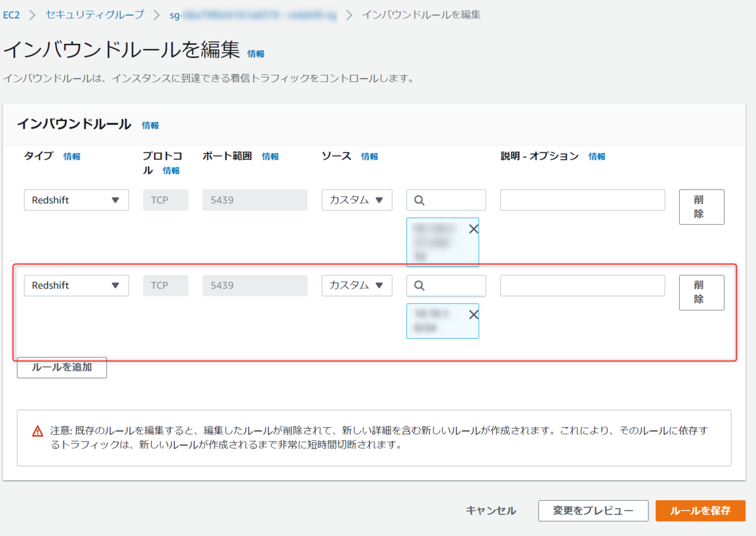Image resolution: width=756 pixels, height=536 pixels.
Task: Open the second rule's カスタム source dropdown
Action: point(357,285)
